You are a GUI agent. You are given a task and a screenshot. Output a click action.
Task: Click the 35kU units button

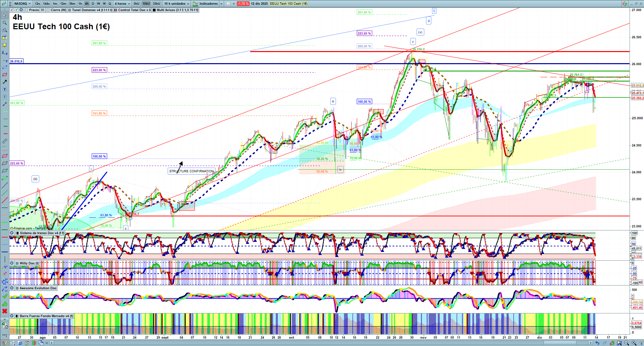pyautogui.click(x=157, y=4)
